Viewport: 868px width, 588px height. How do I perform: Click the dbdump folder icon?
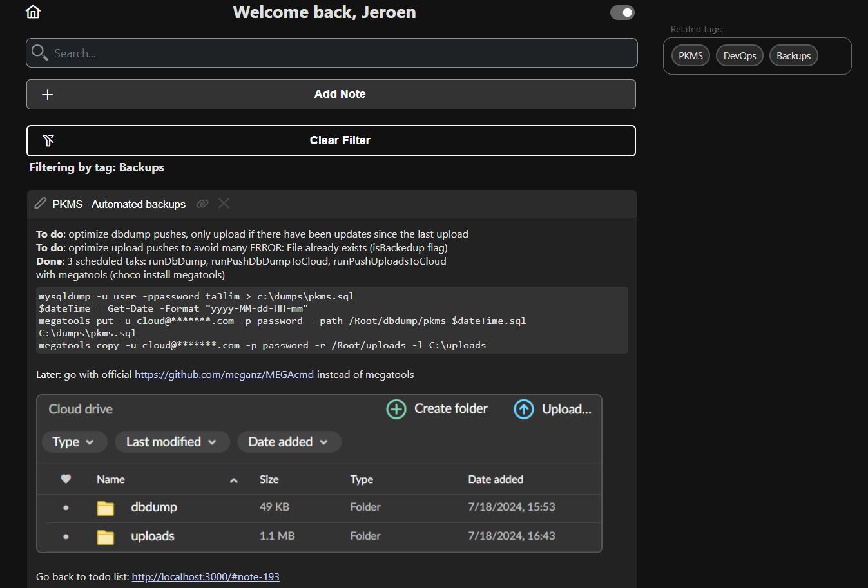(x=106, y=508)
